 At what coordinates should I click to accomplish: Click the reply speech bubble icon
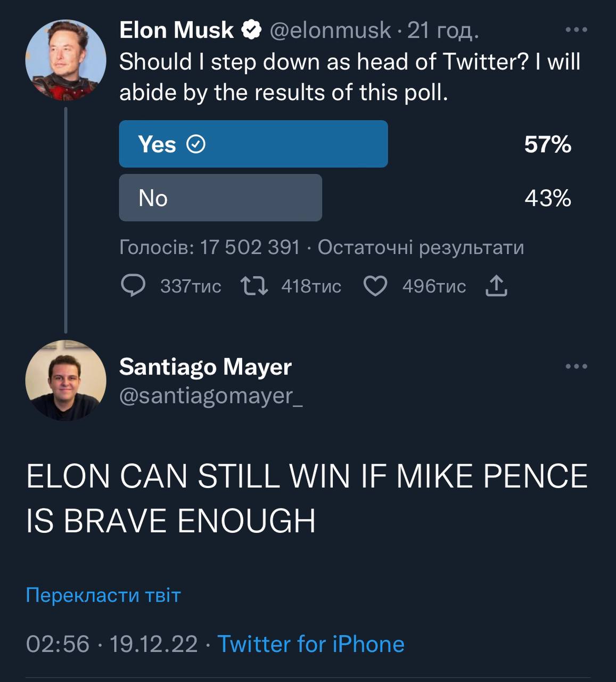point(133,286)
